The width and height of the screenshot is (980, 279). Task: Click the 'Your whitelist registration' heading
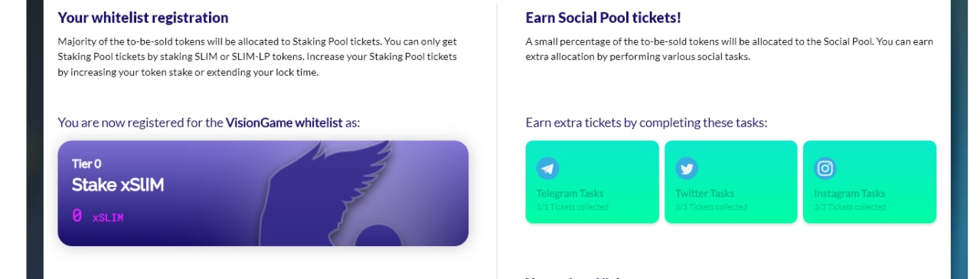(143, 17)
